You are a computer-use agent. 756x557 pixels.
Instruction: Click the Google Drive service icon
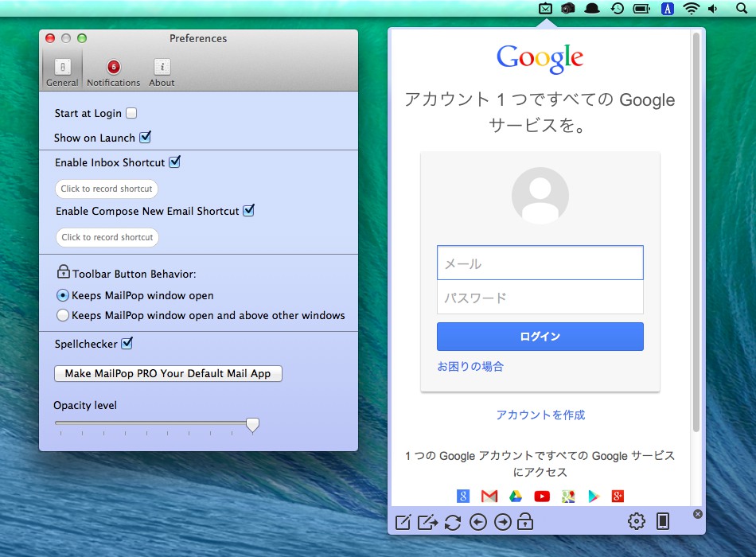point(516,496)
